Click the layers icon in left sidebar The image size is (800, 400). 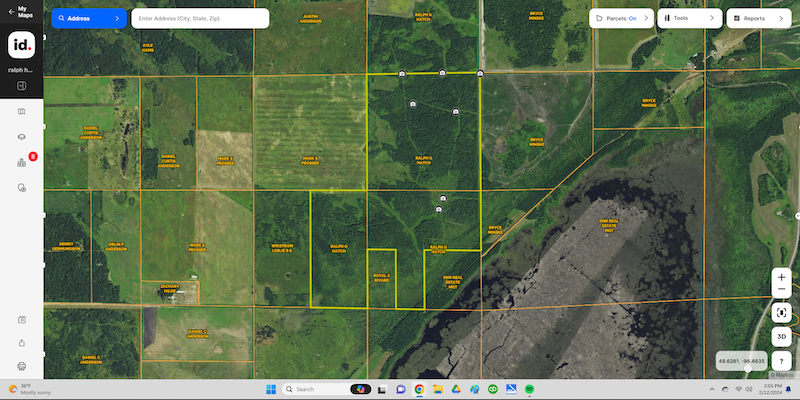pyautogui.click(x=21, y=136)
